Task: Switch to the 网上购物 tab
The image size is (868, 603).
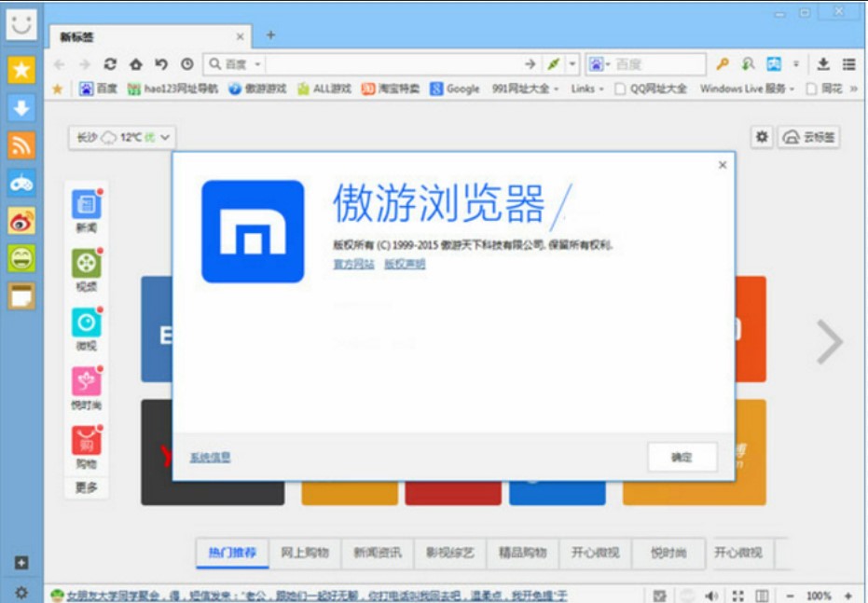Action: 305,553
